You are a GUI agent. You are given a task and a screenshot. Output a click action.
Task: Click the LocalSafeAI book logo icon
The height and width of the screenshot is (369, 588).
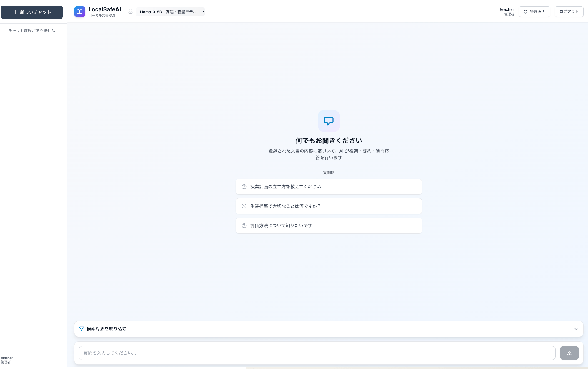(x=80, y=12)
